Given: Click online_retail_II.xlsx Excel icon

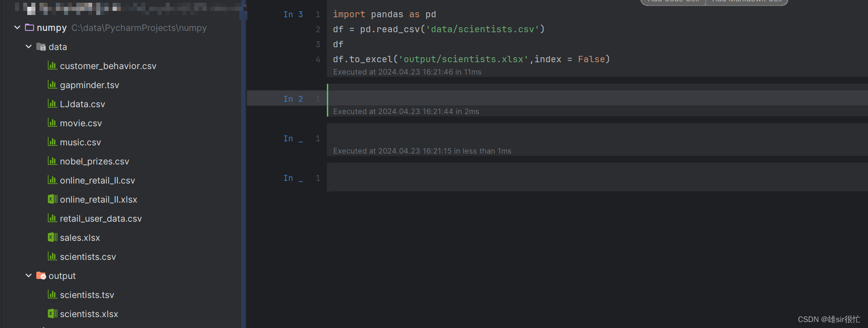Looking at the screenshot, I should pyautogui.click(x=53, y=199).
